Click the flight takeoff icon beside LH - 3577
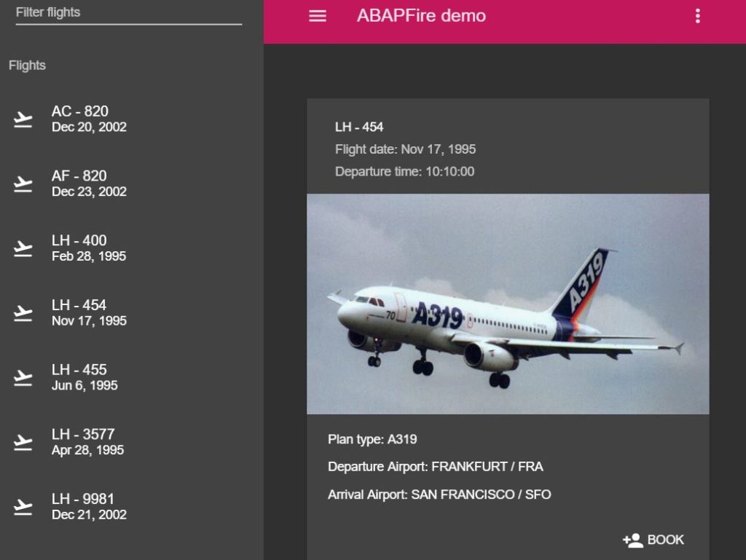Viewport: 746px width, 560px height. 23,442
